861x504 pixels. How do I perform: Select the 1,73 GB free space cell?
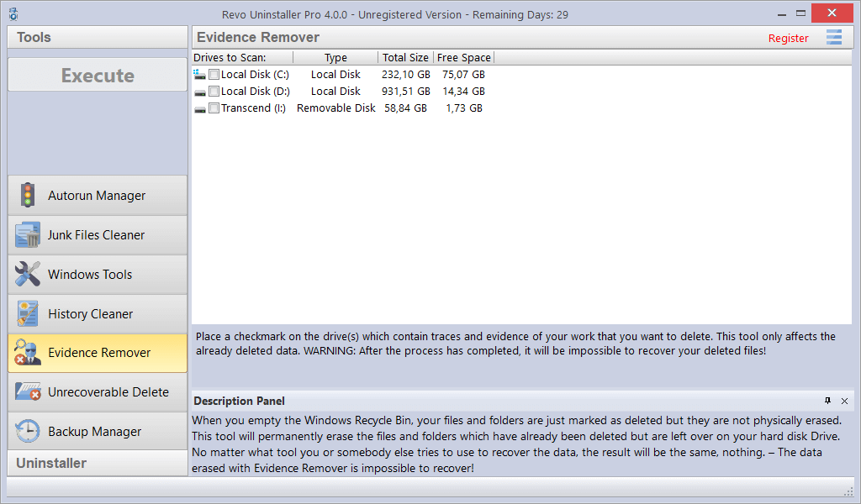(x=464, y=108)
